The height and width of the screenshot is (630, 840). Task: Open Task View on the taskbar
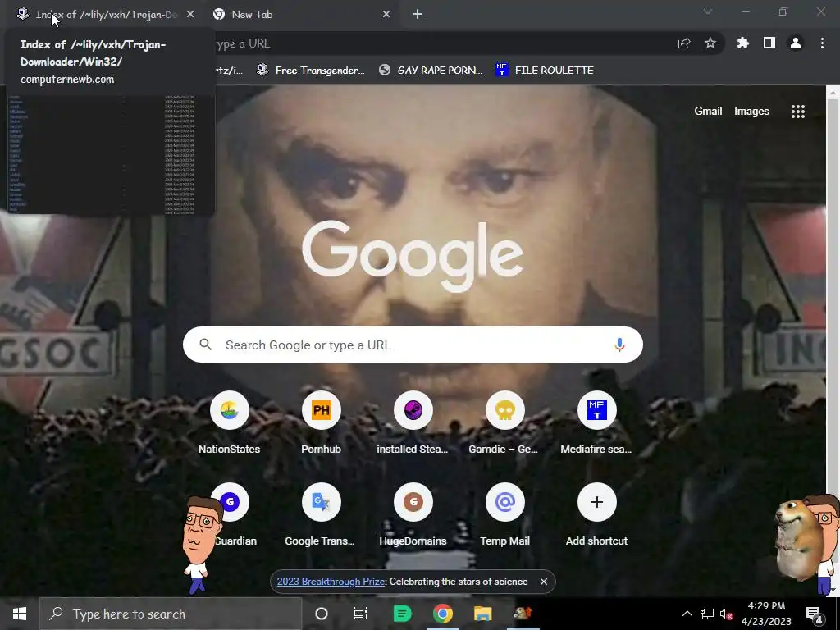coord(361,614)
